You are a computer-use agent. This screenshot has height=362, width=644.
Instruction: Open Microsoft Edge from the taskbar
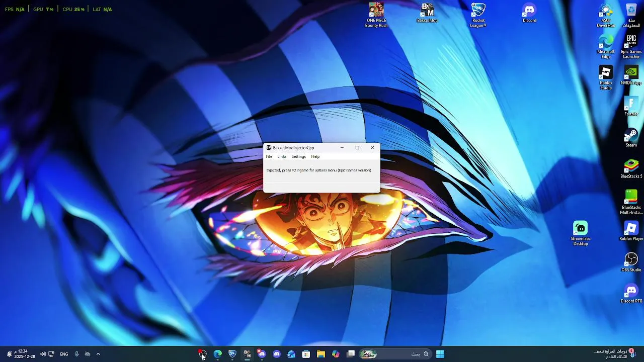click(218, 354)
